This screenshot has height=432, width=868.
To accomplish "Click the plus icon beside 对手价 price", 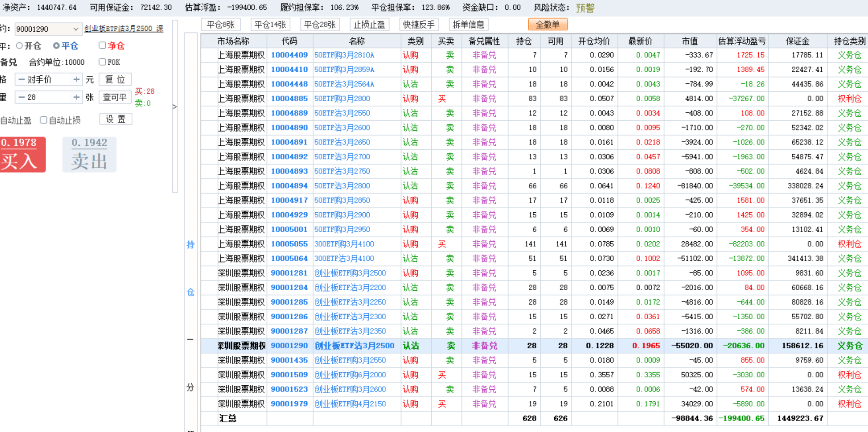I will 76,80.
